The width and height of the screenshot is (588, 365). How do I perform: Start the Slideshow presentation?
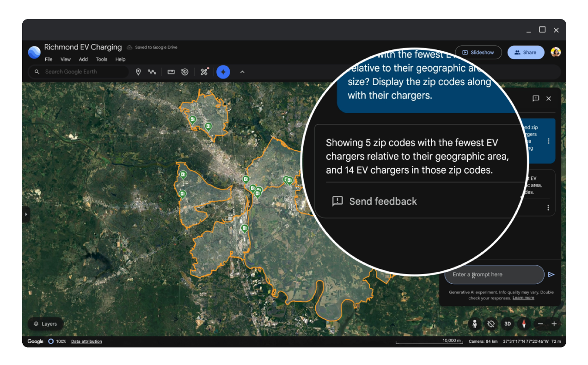tap(478, 52)
